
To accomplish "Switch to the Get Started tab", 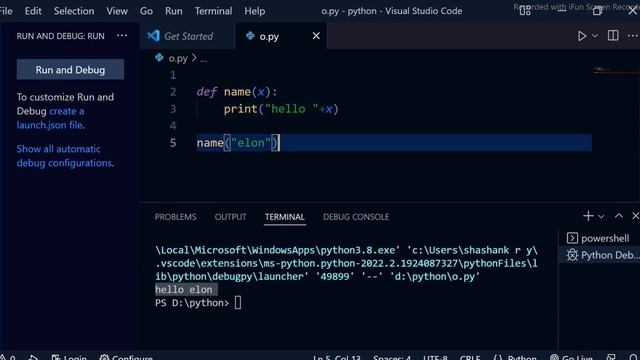I will [x=187, y=36].
